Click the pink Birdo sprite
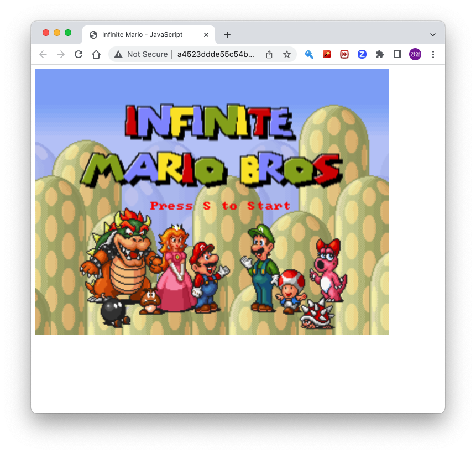The height and width of the screenshot is (454, 476). (x=328, y=270)
